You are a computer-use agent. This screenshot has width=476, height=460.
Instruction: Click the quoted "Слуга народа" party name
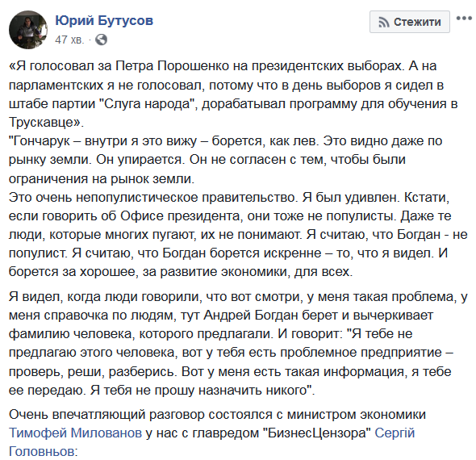point(147,104)
